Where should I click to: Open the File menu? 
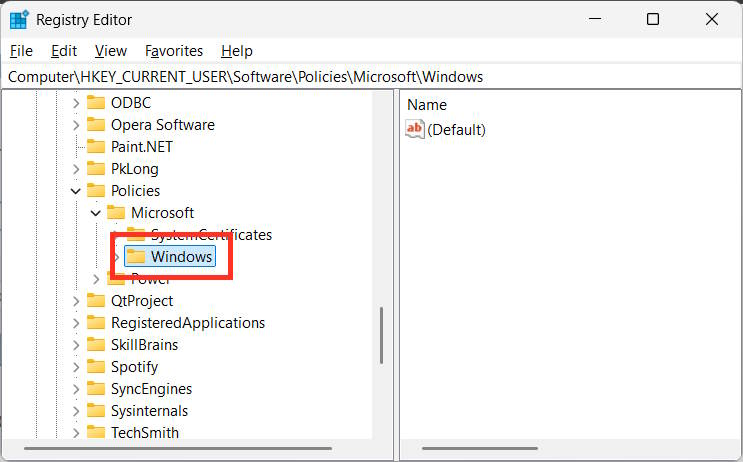(21, 51)
